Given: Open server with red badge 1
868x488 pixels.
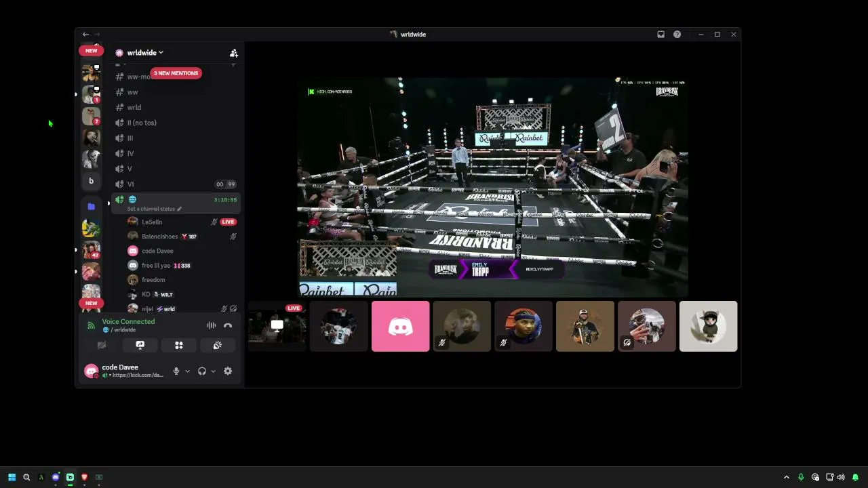Looking at the screenshot, I should click(91, 94).
